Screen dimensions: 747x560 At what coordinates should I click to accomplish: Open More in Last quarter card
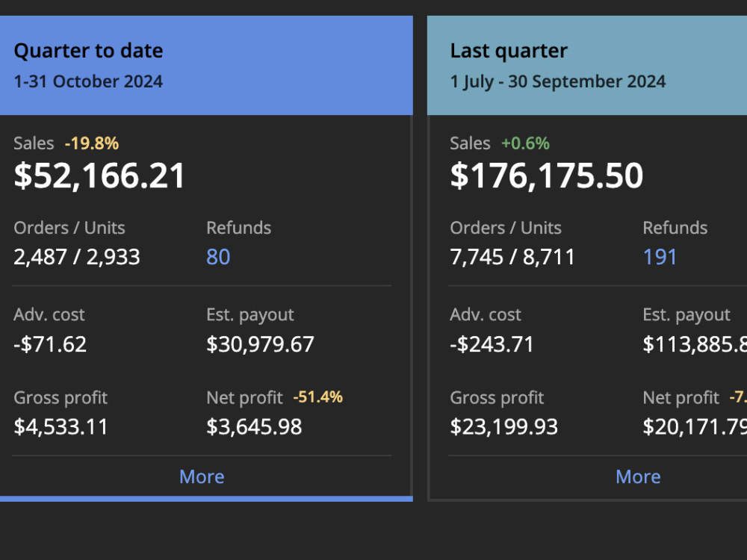[x=638, y=476]
